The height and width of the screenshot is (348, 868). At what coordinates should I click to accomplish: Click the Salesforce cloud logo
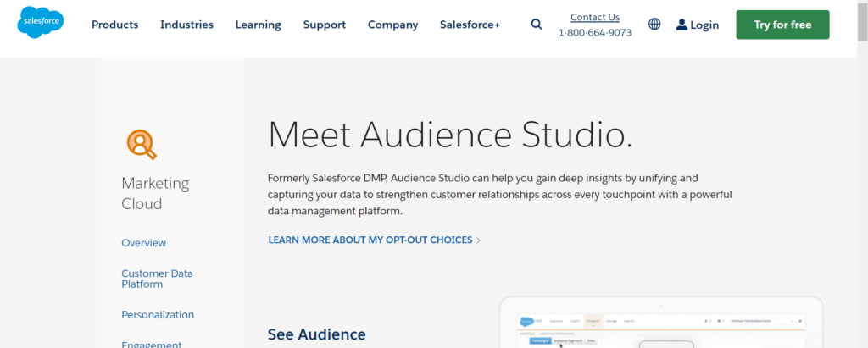tap(40, 24)
